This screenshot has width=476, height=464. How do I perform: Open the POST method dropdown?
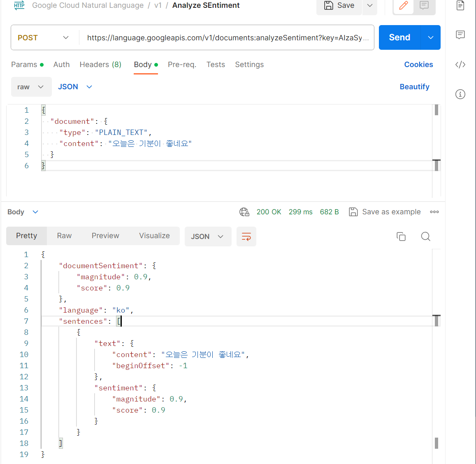[x=44, y=37]
